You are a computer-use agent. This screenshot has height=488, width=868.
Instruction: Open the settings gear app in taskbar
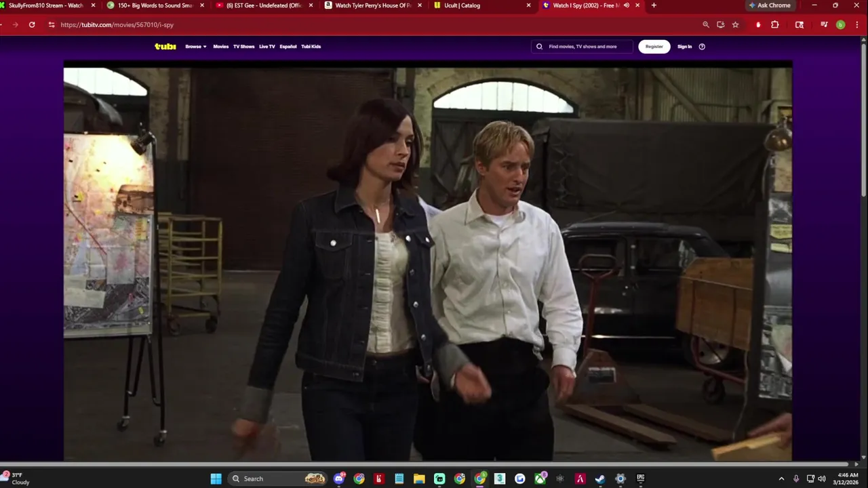(x=620, y=479)
